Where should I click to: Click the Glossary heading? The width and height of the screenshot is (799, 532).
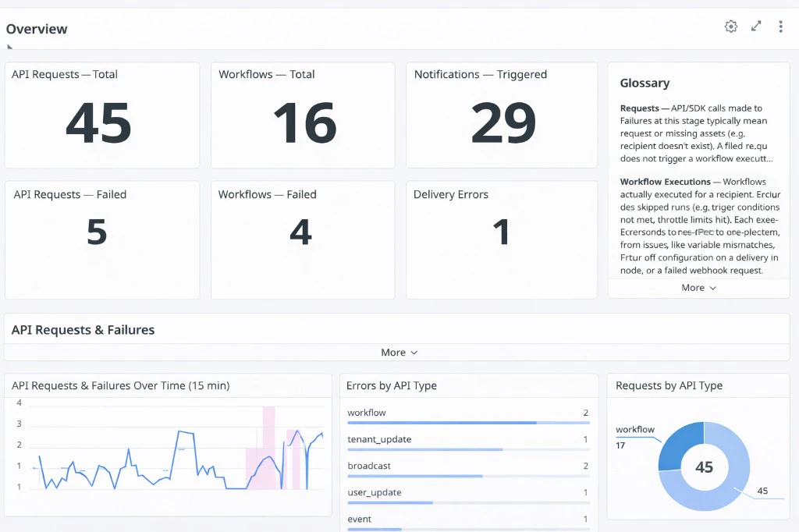click(x=645, y=83)
